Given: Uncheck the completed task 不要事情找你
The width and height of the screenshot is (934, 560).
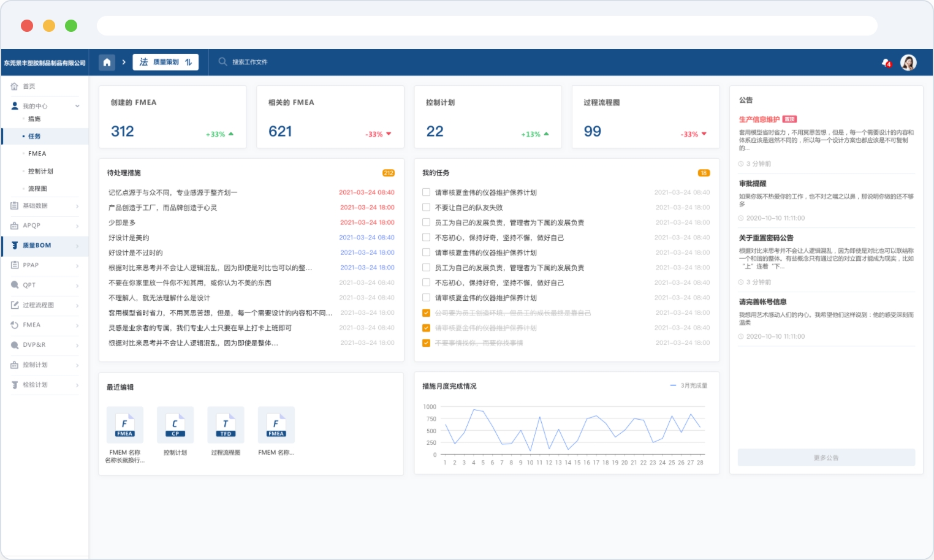Looking at the screenshot, I should [426, 342].
